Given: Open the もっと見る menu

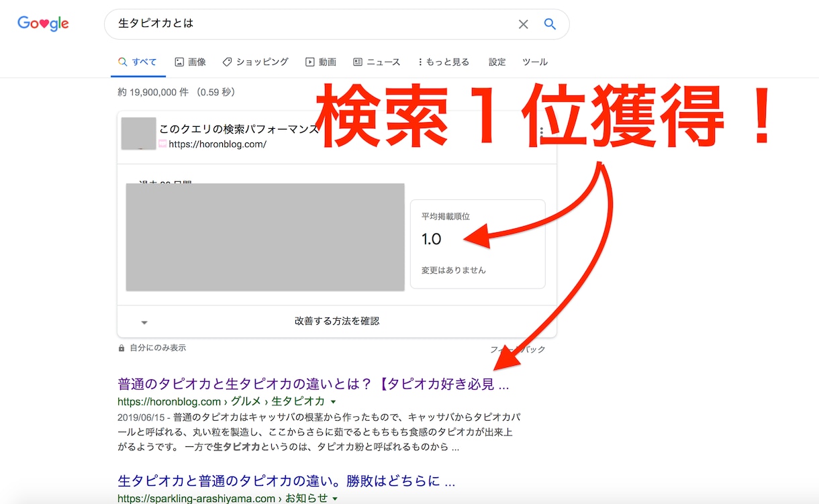Looking at the screenshot, I should coord(444,62).
